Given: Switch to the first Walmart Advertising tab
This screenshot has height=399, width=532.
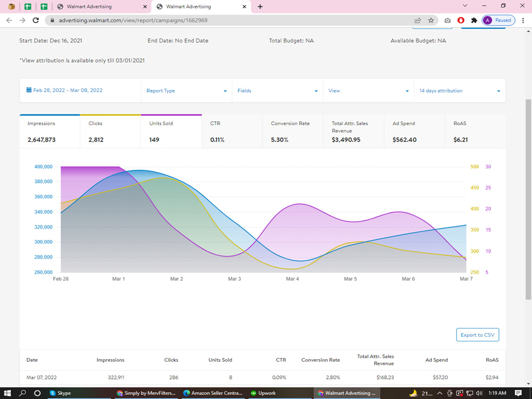Looking at the screenshot, I should [101, 7].
